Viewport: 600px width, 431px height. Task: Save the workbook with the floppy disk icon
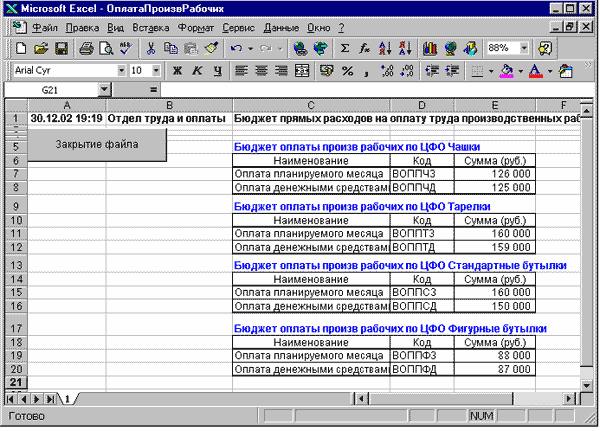coord(61,48)
